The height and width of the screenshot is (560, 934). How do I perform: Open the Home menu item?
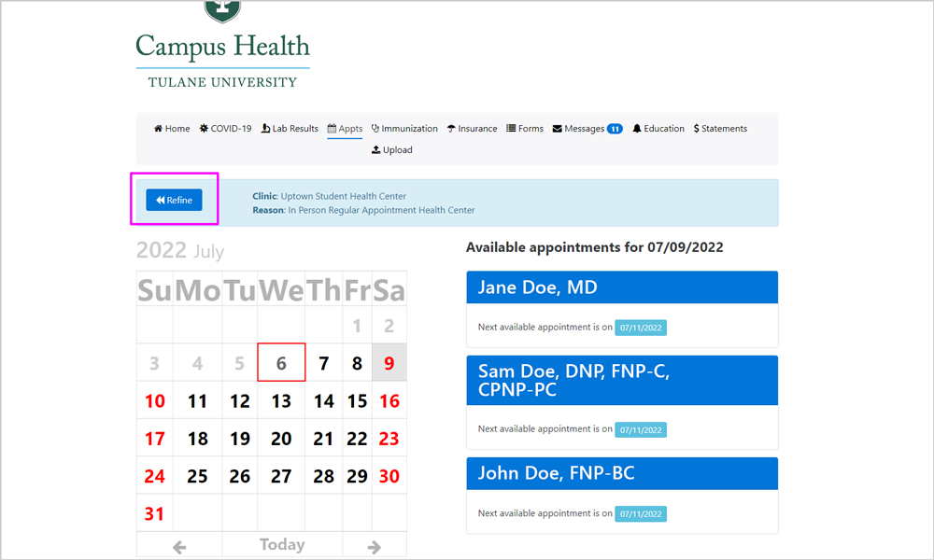(x=172, y=129)
